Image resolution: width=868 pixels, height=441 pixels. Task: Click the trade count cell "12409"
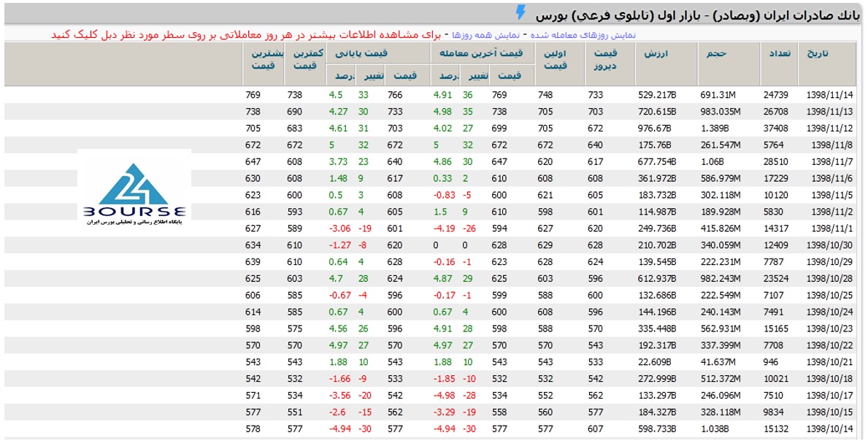[x=775, y=245]
